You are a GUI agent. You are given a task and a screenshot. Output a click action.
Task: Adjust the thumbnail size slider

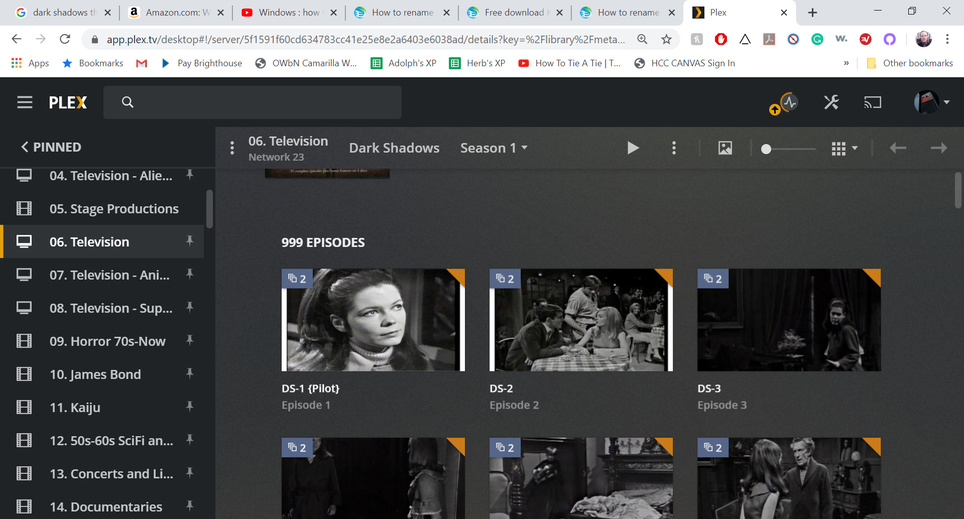(788, 149)
